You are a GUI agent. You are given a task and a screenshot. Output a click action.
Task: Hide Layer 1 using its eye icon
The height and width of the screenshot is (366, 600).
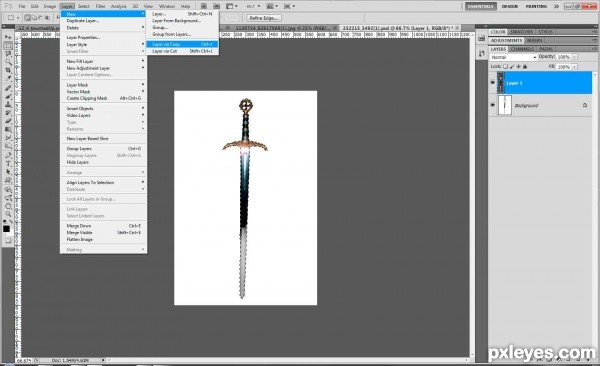[492, 82]
